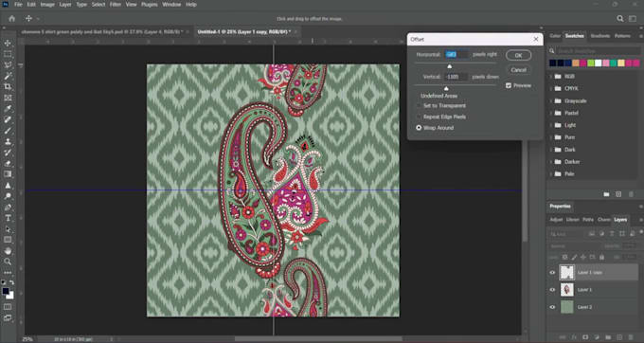Viewport: 644px width, 343px height.
Task: Switch to the Gradients tab
Action: point(600,36)
